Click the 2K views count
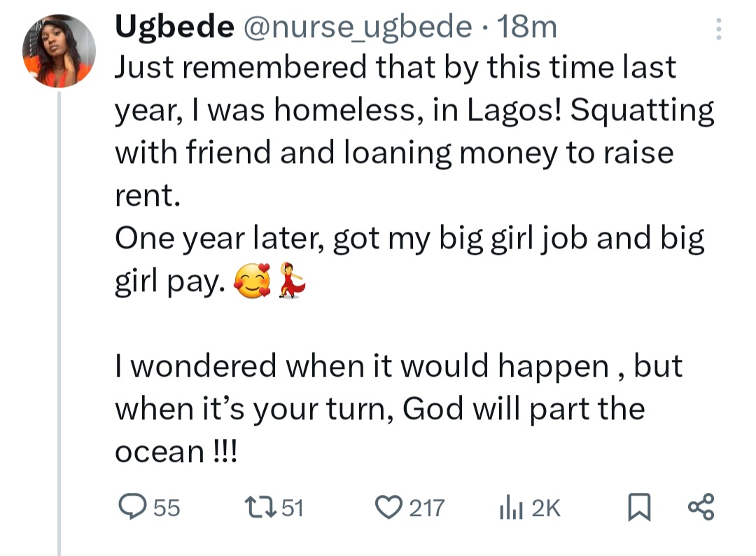 click(x=546, y=508)
